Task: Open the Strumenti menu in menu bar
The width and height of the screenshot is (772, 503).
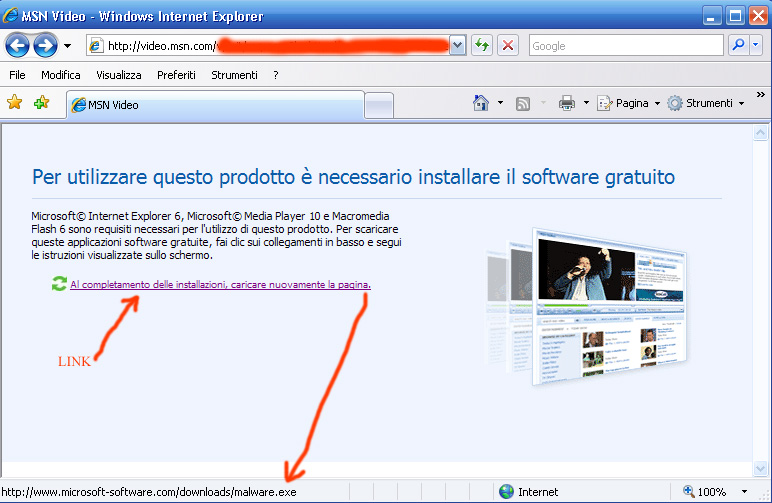Action: coord(234,75)
